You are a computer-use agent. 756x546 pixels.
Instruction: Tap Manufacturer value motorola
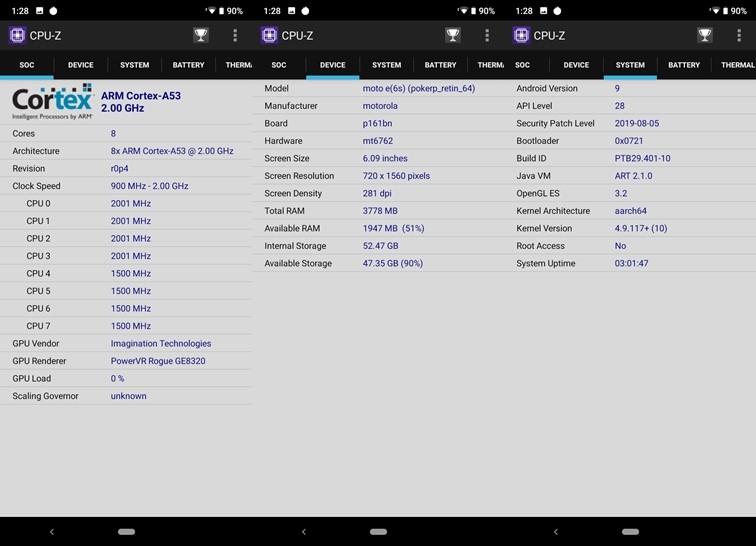click(x=380, y=106)
